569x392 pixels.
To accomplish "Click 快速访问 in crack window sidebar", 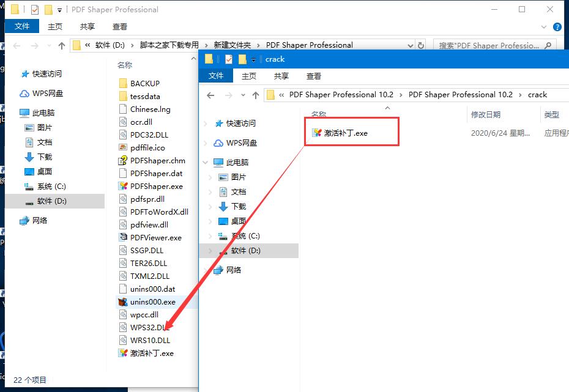I will pos(235,124).
